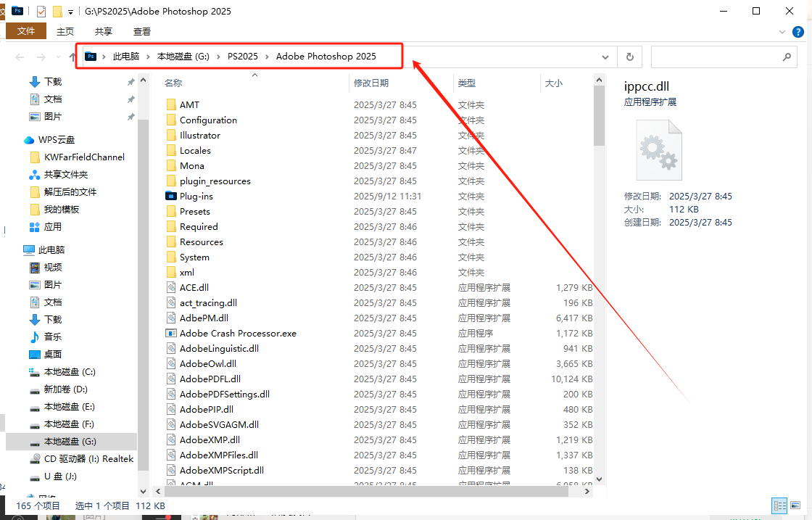Open the Customize Quick Access Toolbar dropdown
Screen dimensions: 812x520
70,12
